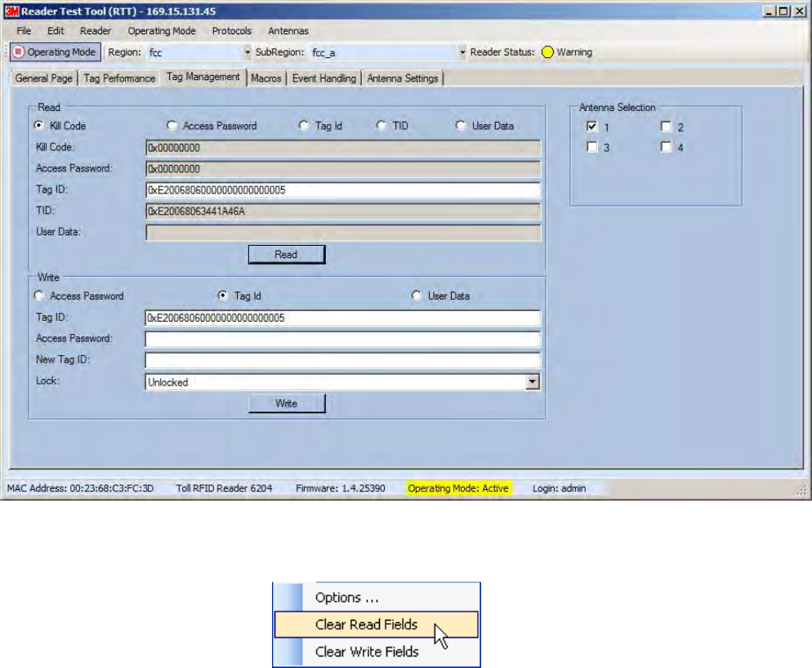Select Access Password radio in Read group
The height and width of the screenshot is (668, 812).
pyautogui.click(x=172, y=125)
